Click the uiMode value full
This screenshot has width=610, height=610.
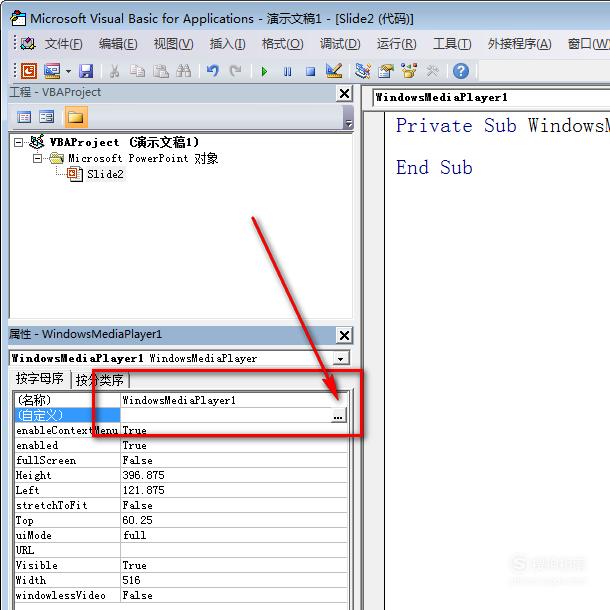(233, 535)
